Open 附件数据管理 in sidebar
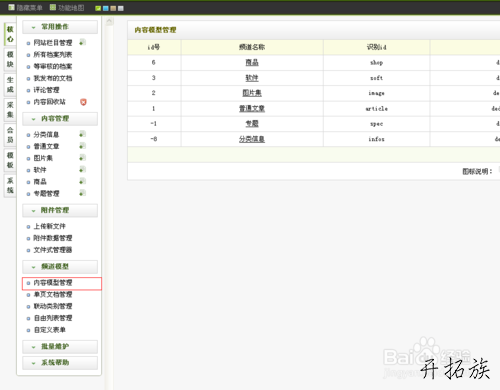Screen dimensions: 500x390 tap(53, 238)
